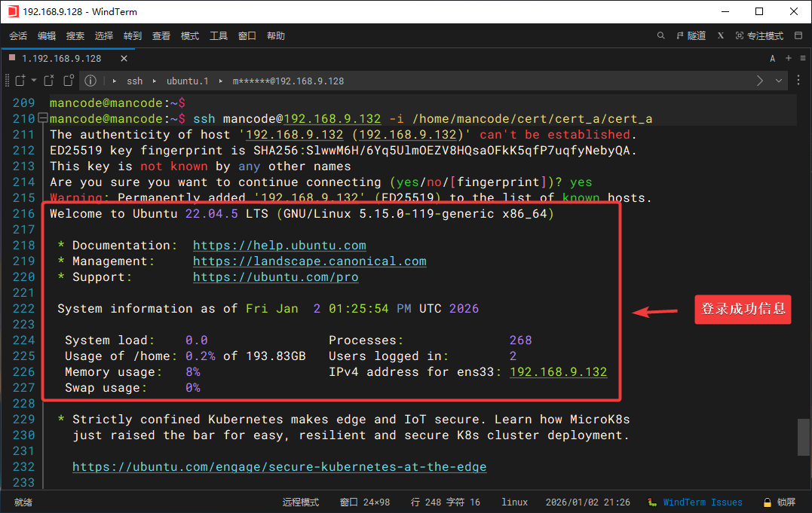Image resolution: width=812 pixels, height=513 pixels.
Task: Open the 隧道 tunnel panel
Action: (x=691, y=35)
